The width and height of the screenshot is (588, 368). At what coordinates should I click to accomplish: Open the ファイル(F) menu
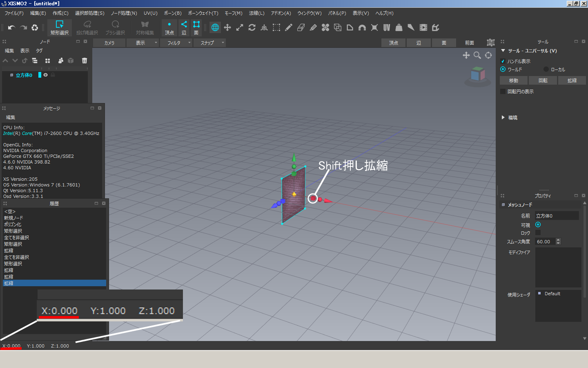[x=14, y=13]
